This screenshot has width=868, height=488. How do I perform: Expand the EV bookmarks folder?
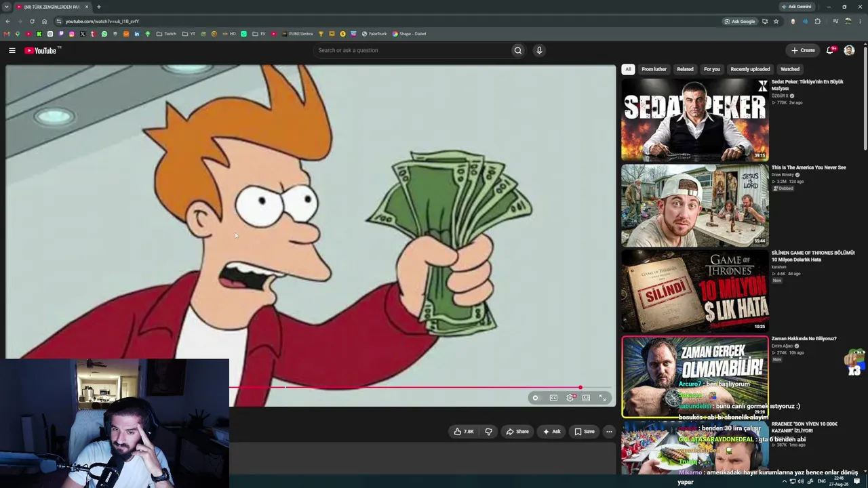click(x=259, y=34)
